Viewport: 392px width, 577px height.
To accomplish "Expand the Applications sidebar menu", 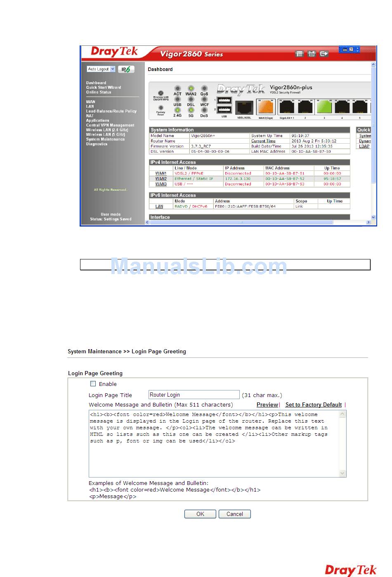I will [97, 121].
